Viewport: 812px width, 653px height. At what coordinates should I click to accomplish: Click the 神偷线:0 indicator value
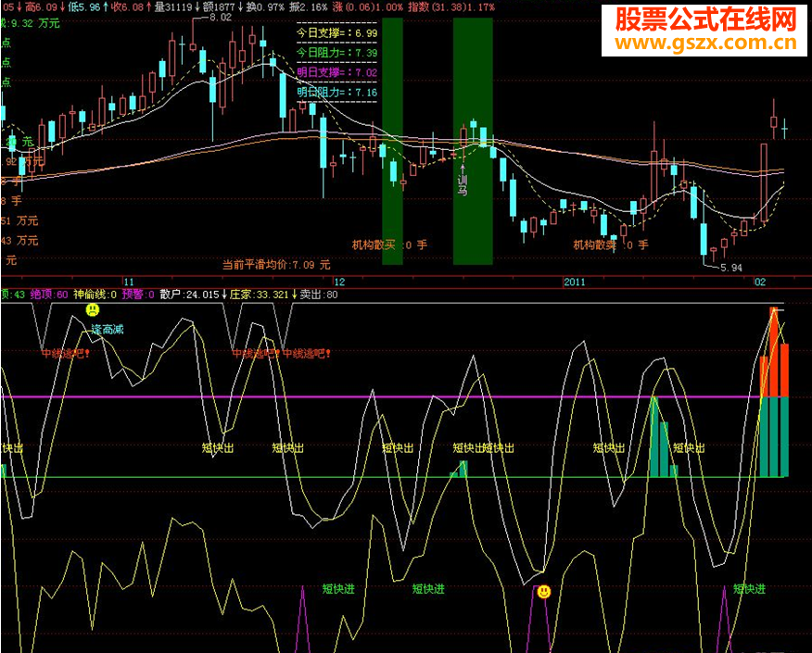[x=95, y=295]
